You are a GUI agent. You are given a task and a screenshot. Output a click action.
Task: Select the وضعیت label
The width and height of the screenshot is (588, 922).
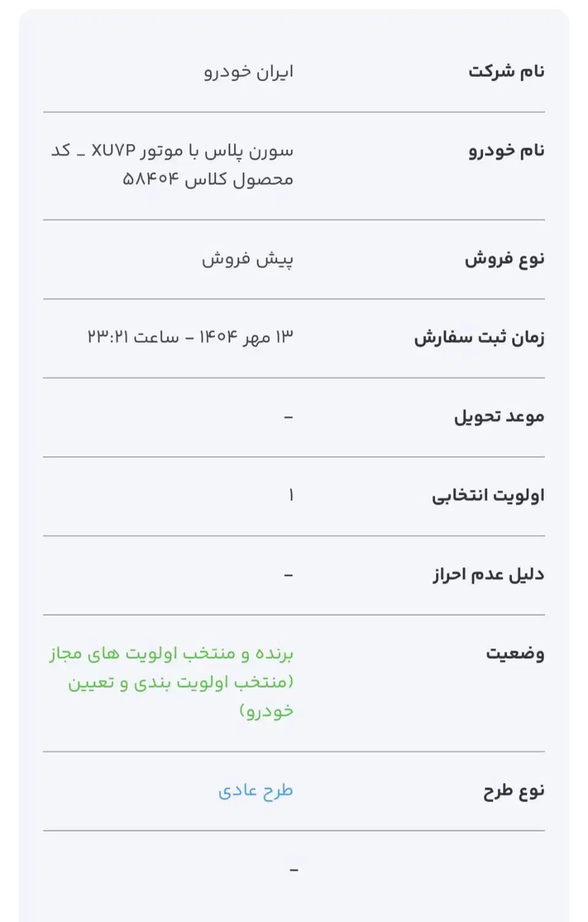[515, 653]
